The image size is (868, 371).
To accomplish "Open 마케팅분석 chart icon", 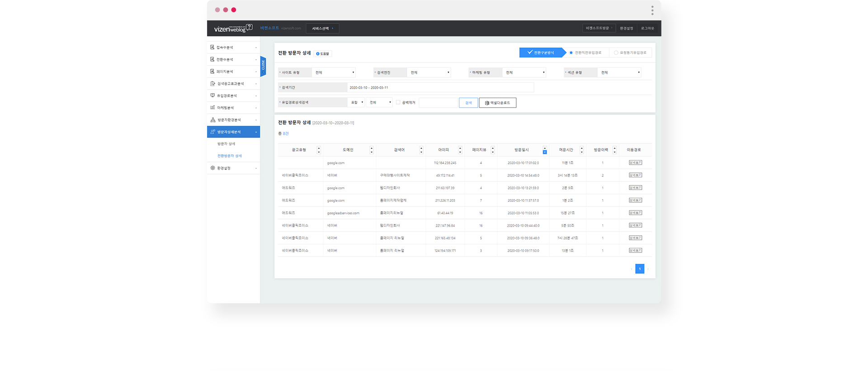I will click(x=212, y=107).
